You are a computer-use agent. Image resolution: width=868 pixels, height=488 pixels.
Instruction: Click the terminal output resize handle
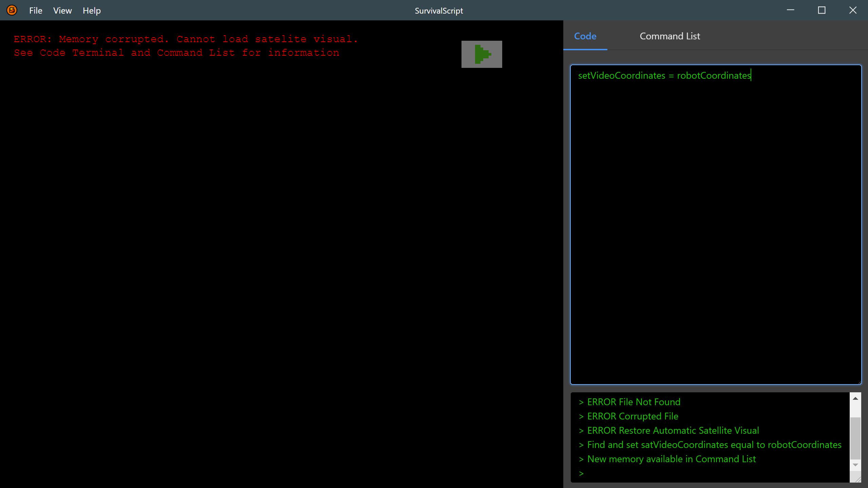(858, 479)
